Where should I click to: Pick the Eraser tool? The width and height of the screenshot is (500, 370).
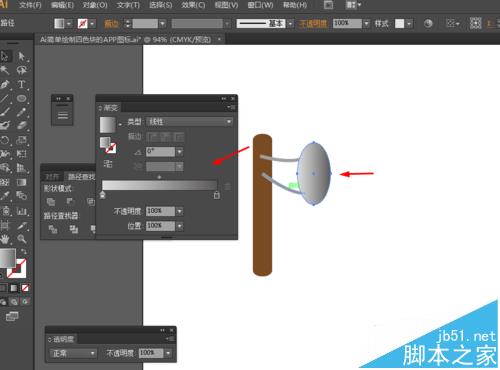coord(21,126)
